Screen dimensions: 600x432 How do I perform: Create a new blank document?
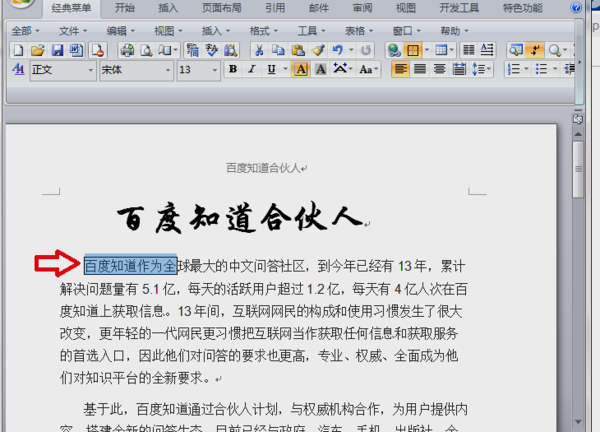[x=18, y=50]
